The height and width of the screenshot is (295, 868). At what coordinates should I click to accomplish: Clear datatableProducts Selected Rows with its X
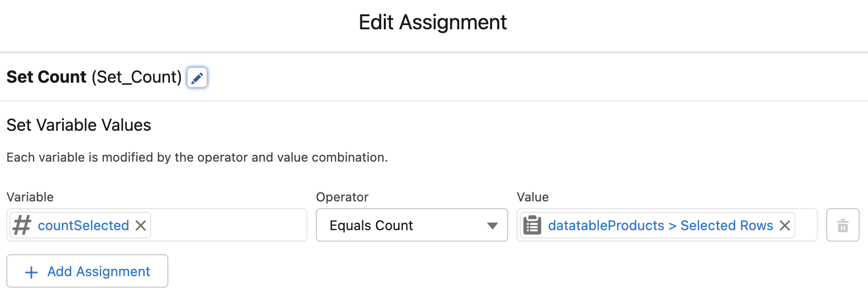point(785,225)
